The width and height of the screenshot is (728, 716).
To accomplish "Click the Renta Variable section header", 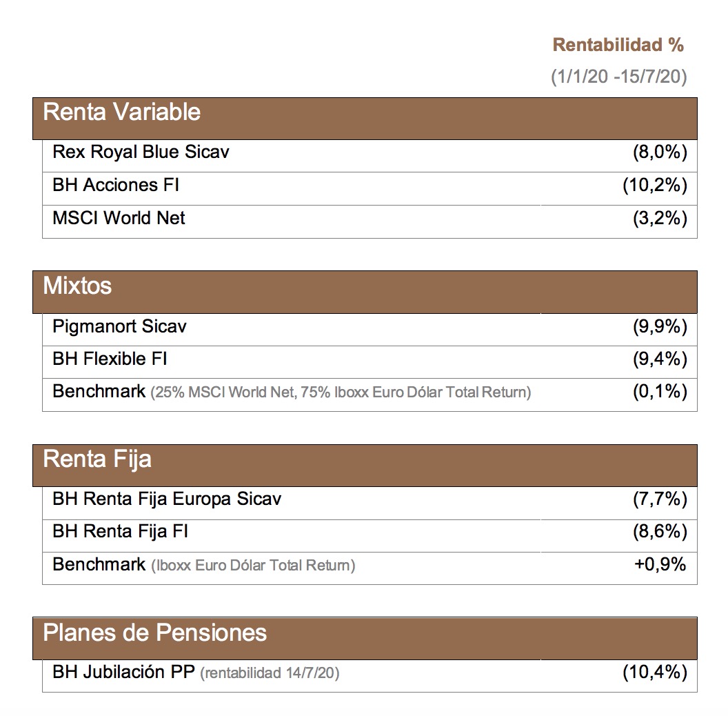I will tap(122, 112).
